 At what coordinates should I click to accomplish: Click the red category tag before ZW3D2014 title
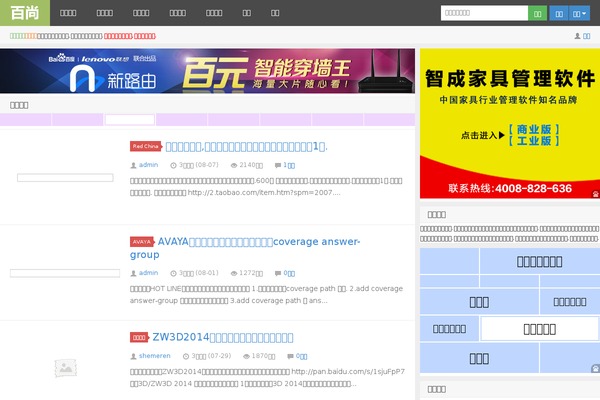tap(139, 337)
